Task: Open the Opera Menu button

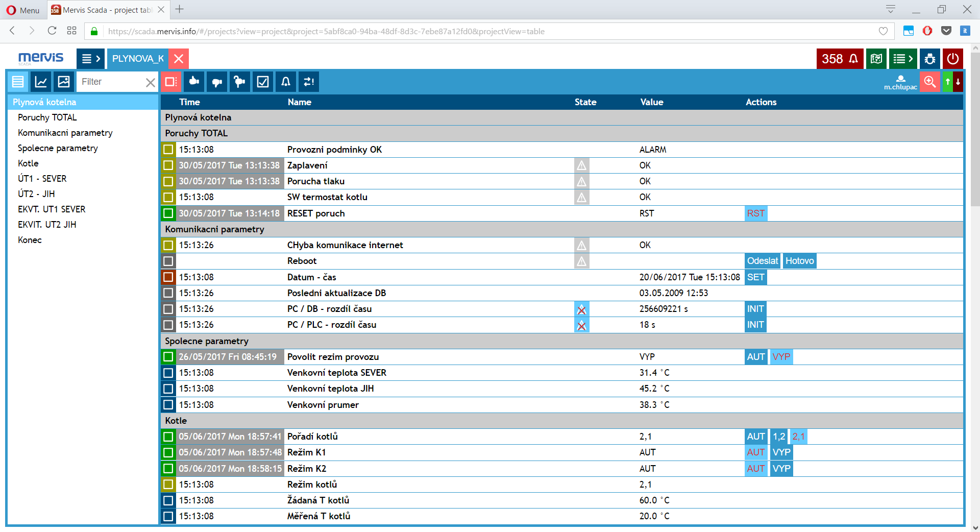Action: point(22,10)
